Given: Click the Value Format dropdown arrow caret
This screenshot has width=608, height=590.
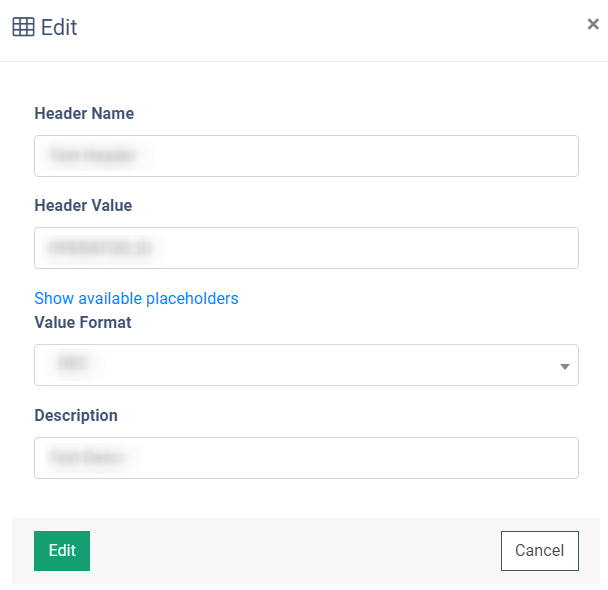Looking at the screenshot, I should click(565, 366).
